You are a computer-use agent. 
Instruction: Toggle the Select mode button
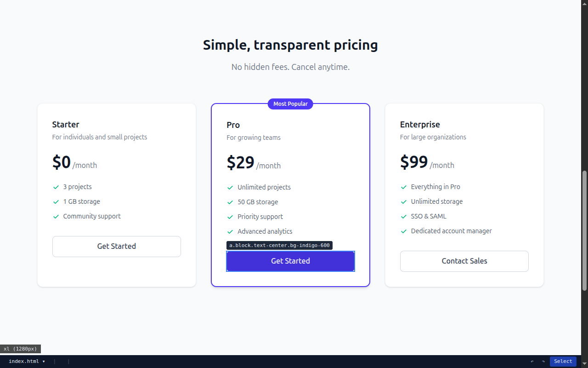tap(563, 362)
